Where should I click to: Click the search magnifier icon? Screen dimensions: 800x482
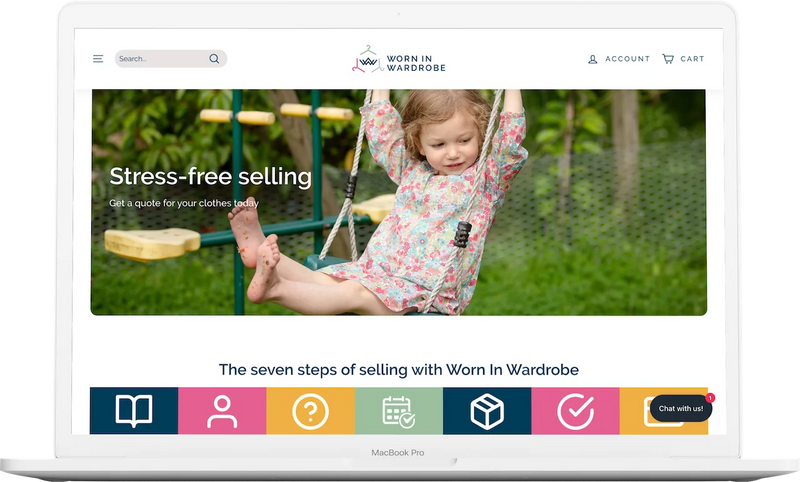coord(214,59)
